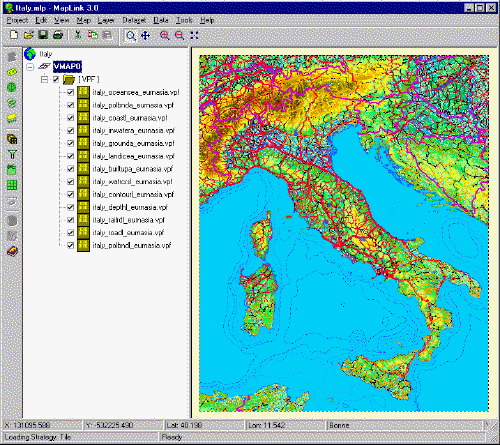500x445 pixels.
Task: Click the green grid icon in the sidebar
Action: tap(12, 185)
